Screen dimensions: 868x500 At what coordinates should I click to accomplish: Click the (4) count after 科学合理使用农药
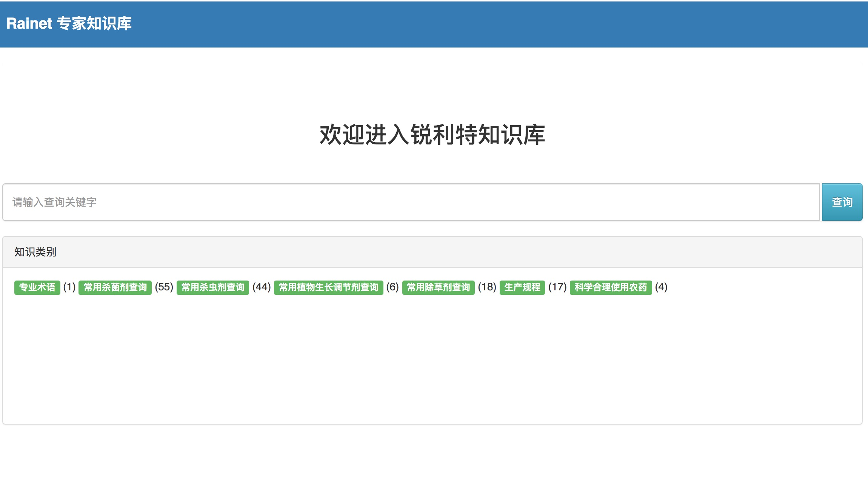tap(661, 287)
